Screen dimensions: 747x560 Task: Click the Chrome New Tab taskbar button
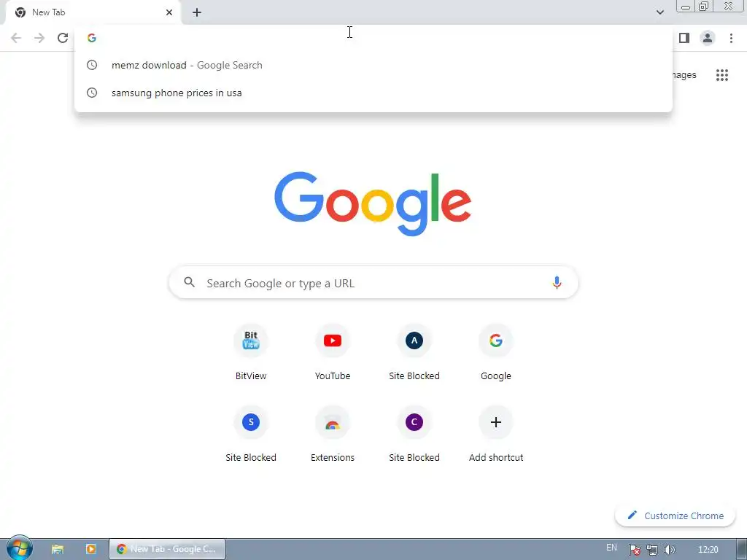167,549
